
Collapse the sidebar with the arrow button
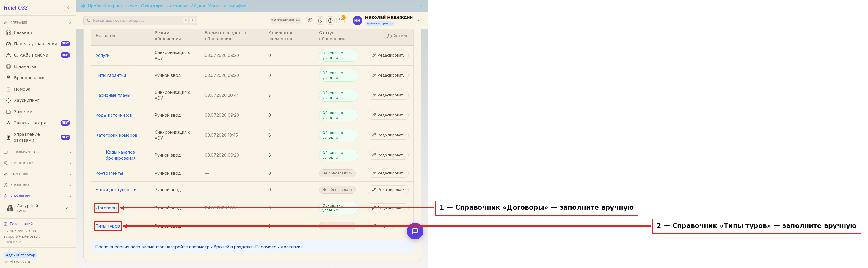pyautogui.click(x=68, y=8)
